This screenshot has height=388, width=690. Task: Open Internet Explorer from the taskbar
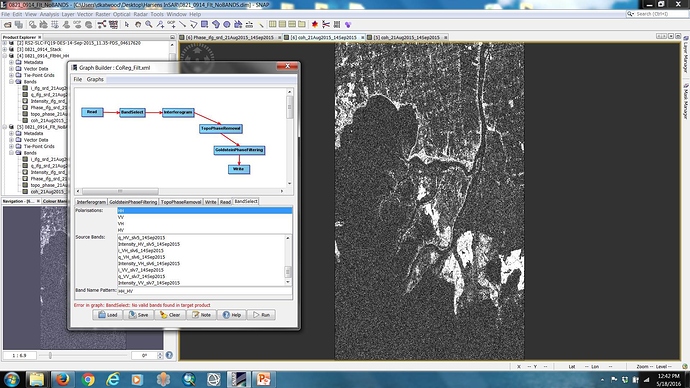113,379
